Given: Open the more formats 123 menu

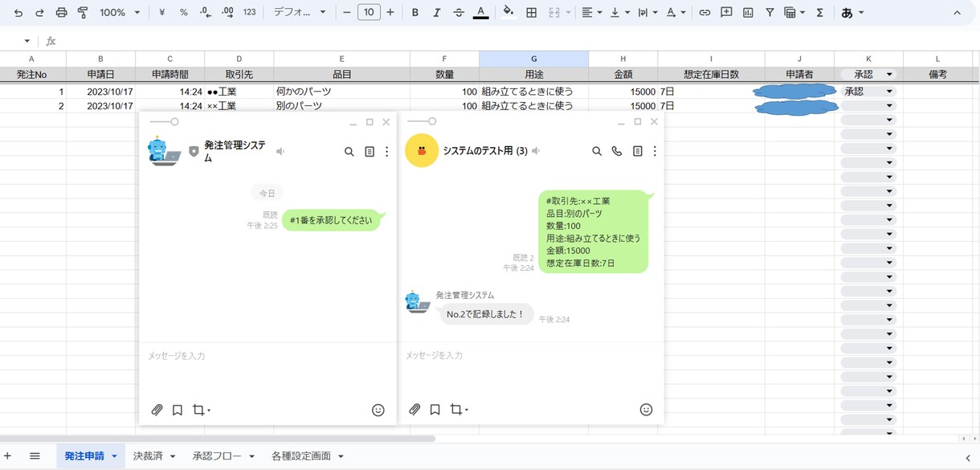Looking at the screenshot, I should click(249, 13).
